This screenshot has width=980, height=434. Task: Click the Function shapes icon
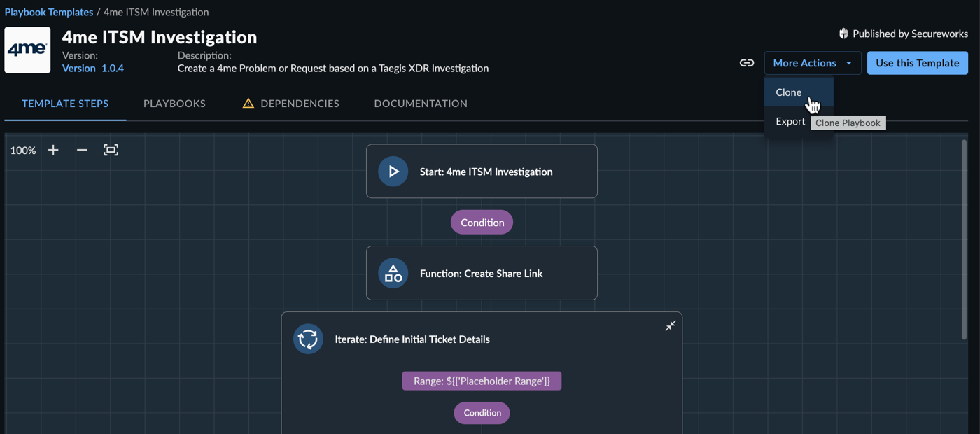tap(393, 273)
